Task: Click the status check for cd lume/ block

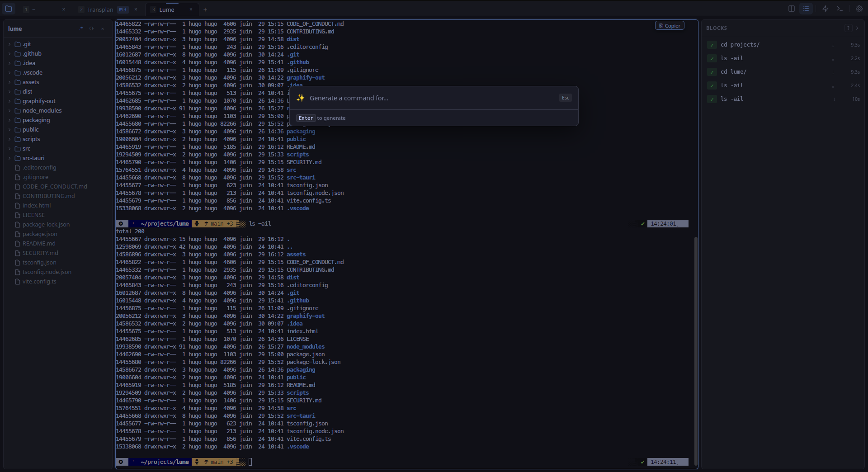Action: (x=712, y=72)
